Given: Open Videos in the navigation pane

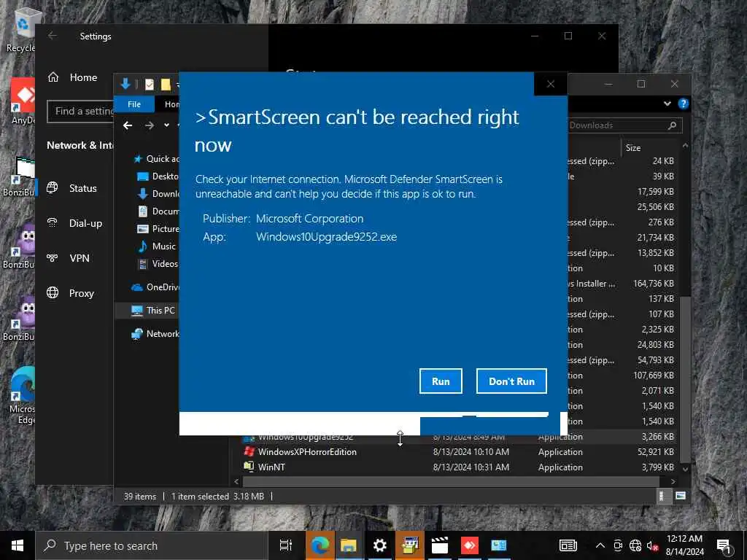Looking at the screenshot, I should [x=158, y=264].
